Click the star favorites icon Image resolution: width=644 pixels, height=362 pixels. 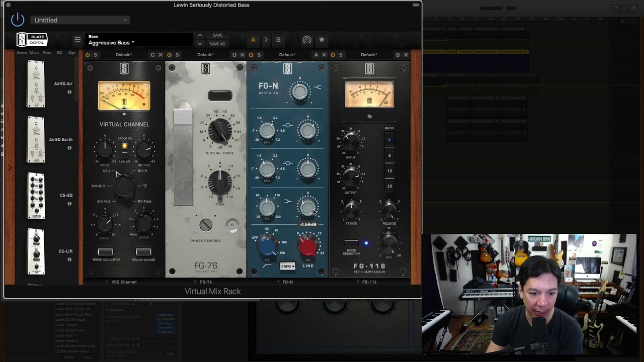[321, 40]
